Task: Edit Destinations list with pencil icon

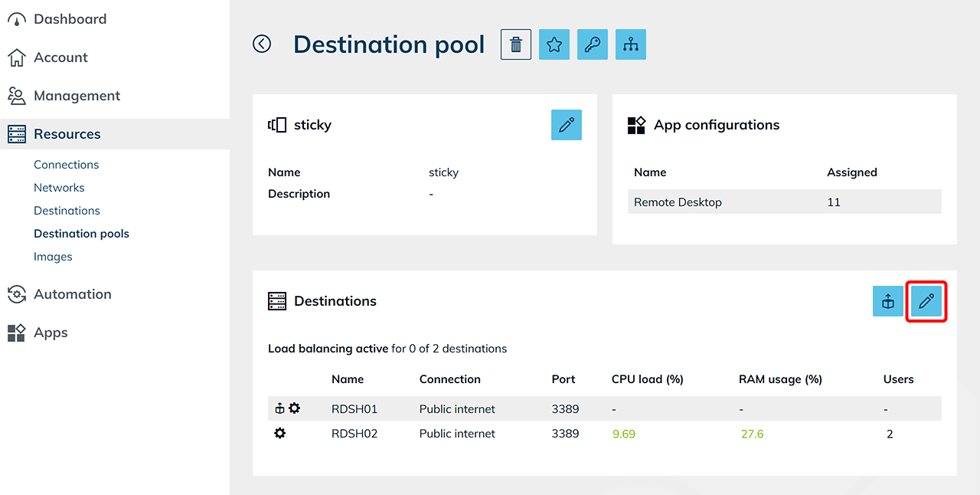Action: tap(926, 301)
